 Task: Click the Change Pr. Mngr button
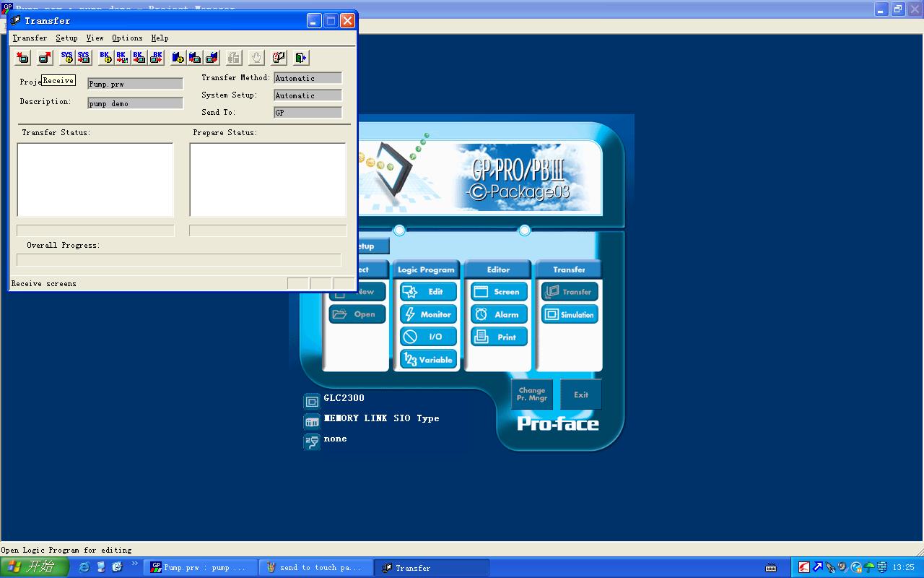tap(532, 394)
